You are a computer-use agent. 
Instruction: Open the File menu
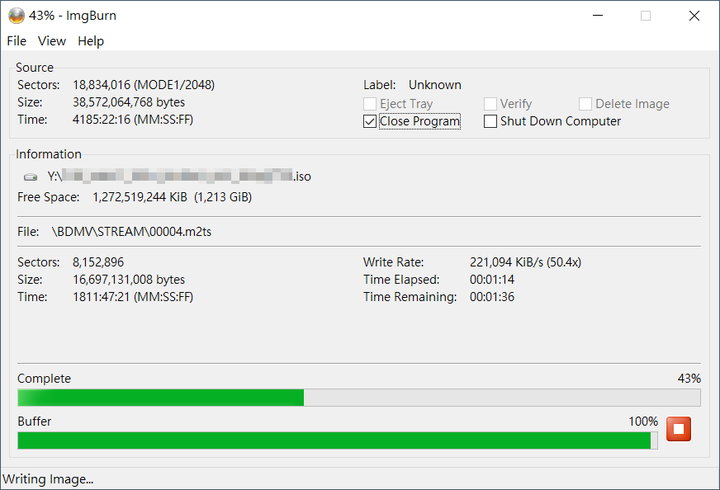pos(17,41)
